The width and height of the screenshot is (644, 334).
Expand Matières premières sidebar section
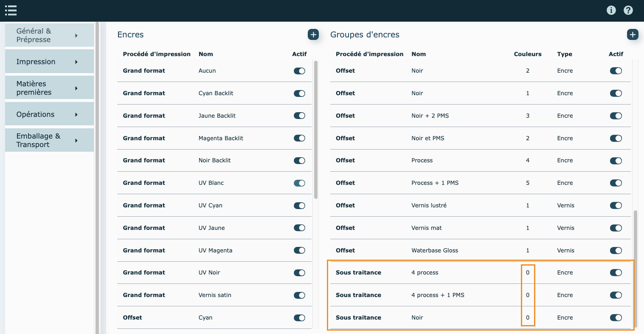[x=49, y=88]
